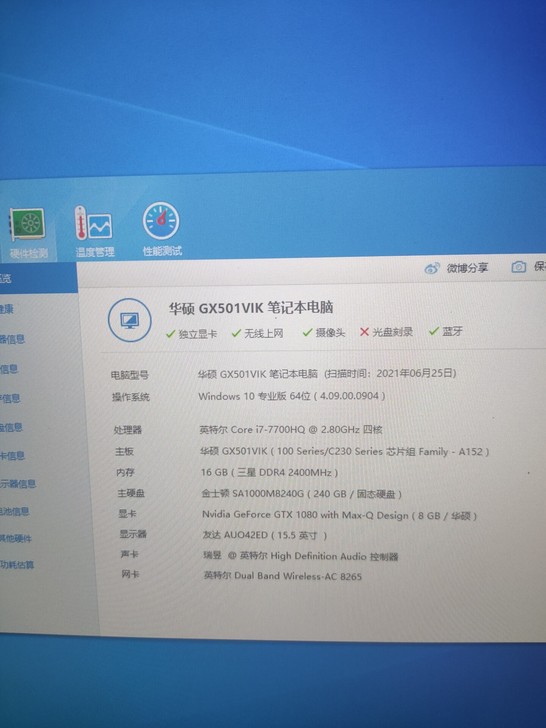546x728 pixels.
Task: Click the 摄像头 status indicator
Action: 324,332
